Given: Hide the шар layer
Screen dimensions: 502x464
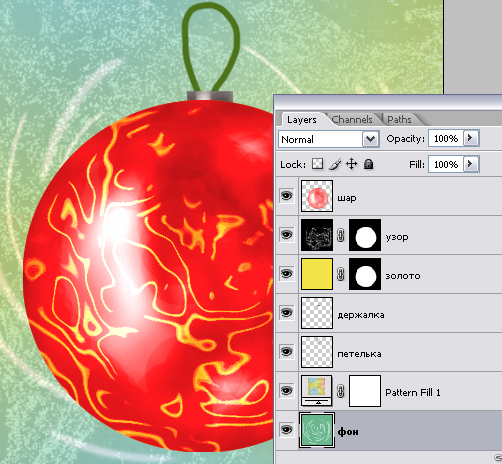Looking at the screenshot, I should [287, 196].
